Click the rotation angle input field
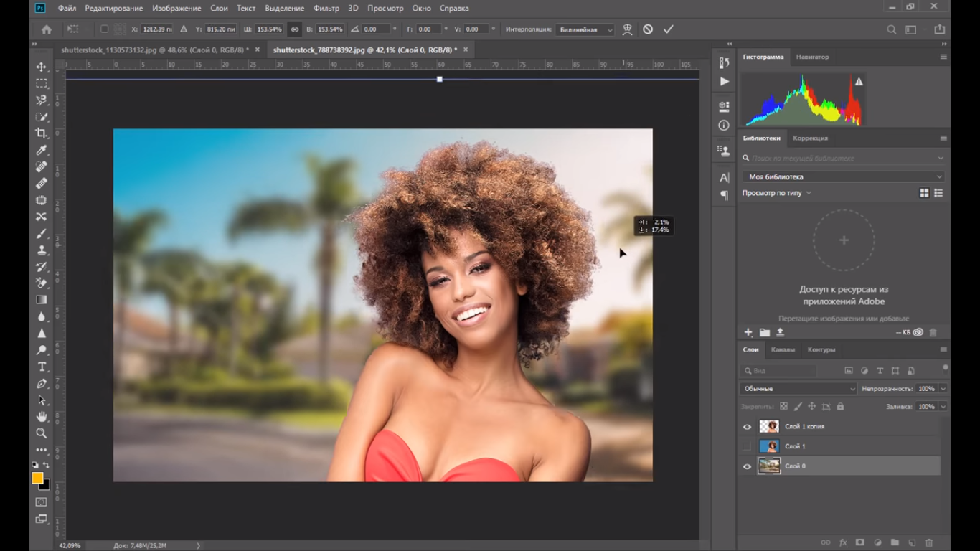Screen dimensions: 980x551 (376, 29)
